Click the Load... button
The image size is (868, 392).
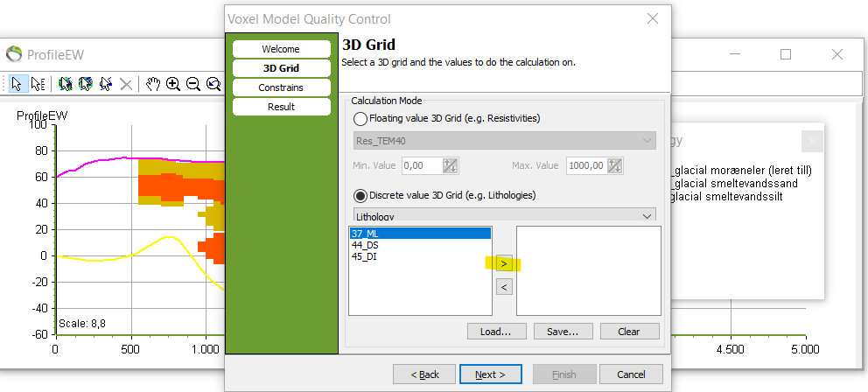(x=496, y=332)
